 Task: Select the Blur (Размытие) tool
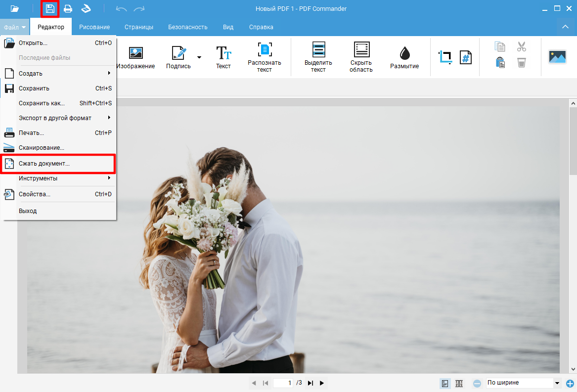pos(404,57)
